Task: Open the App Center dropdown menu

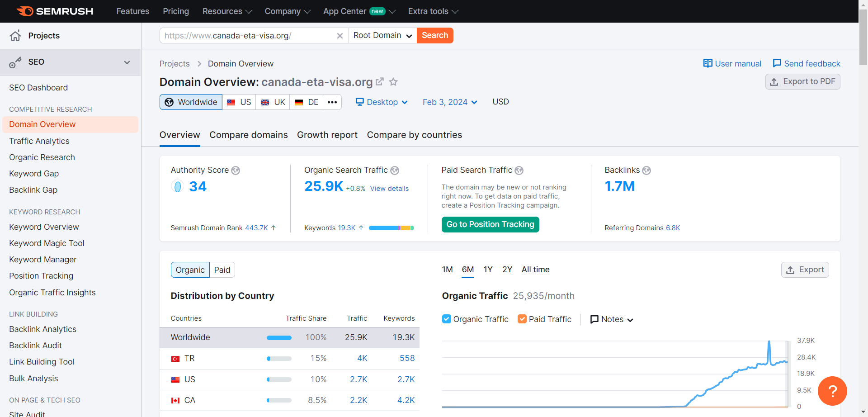Action: pos(359,11)
